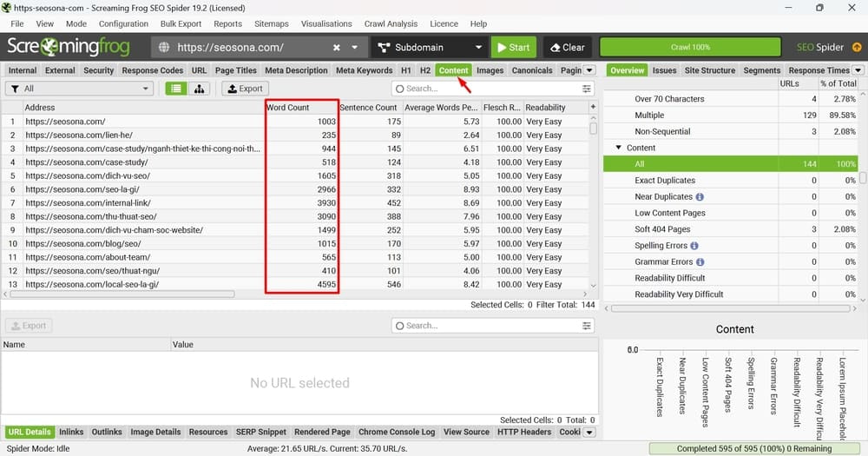The image size is (868, 456).
Task: Clear the crawl data
Action: click(x=568, y=48)
